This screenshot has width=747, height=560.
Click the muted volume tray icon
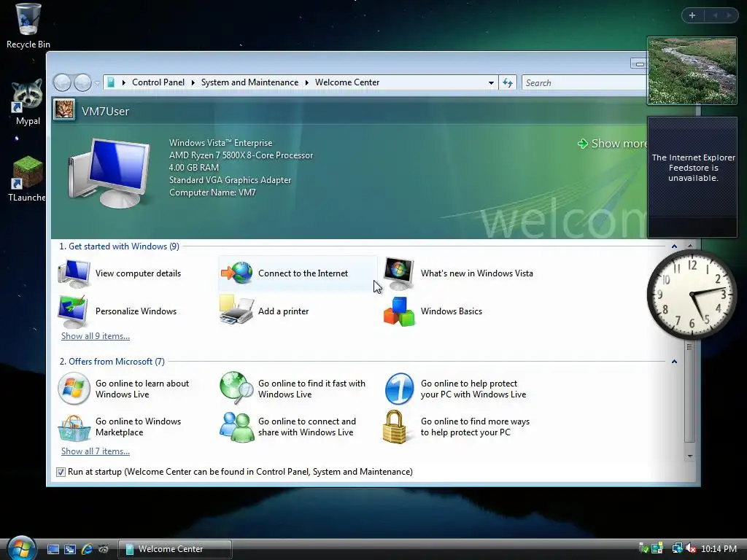[x=691, y=548]
